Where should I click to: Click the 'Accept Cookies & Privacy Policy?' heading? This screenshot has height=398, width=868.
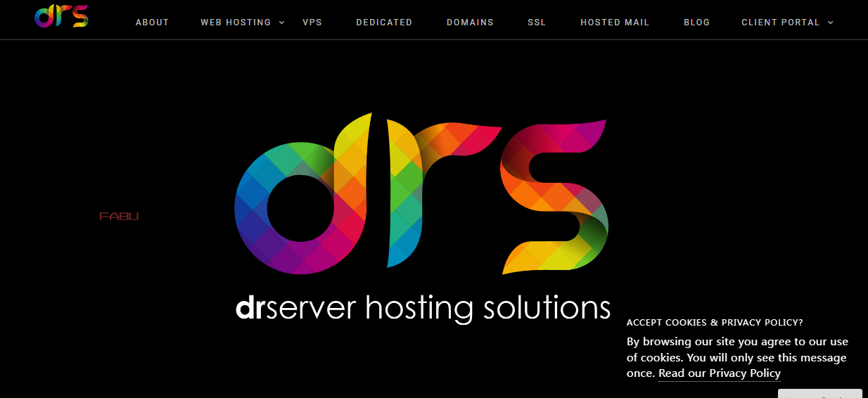[715, 323]
